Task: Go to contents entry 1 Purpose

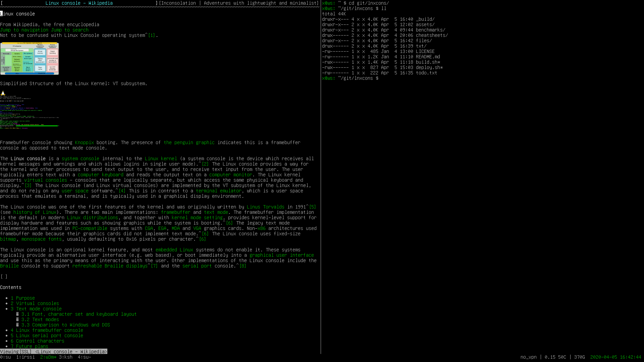Action: click(23, 298)
